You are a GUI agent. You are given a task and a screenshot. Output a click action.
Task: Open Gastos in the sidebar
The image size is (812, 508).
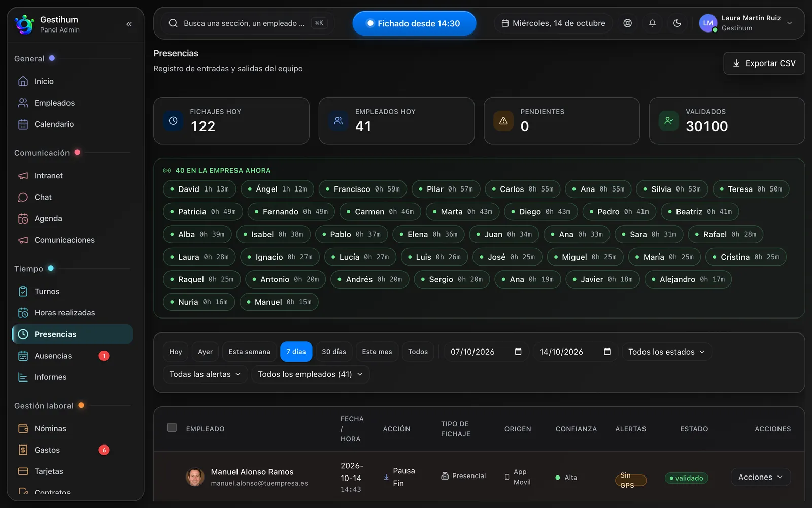tap(72, 450)
